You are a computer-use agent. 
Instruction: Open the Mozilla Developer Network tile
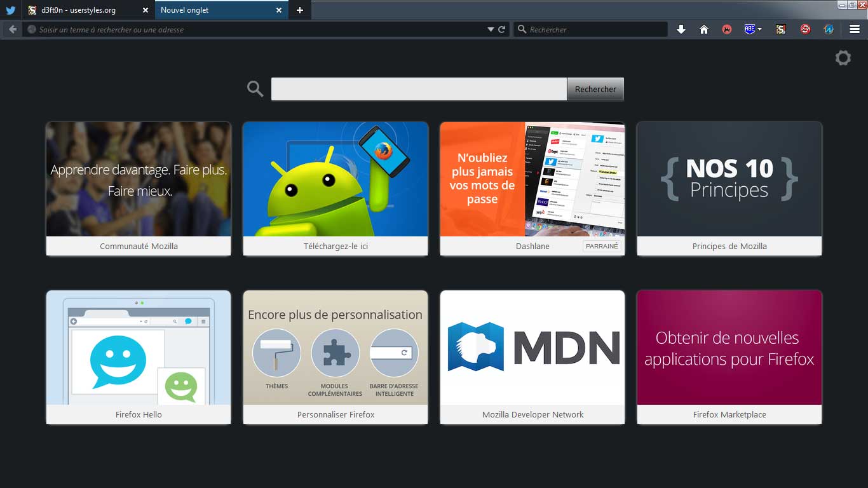(532, 357)
